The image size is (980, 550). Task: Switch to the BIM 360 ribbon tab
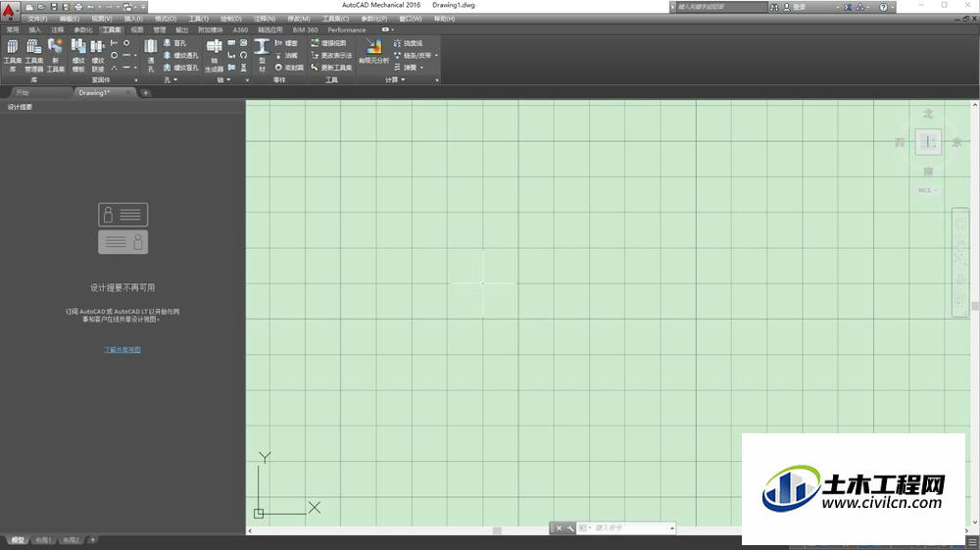pyautogui.click(x=305, y=29)
